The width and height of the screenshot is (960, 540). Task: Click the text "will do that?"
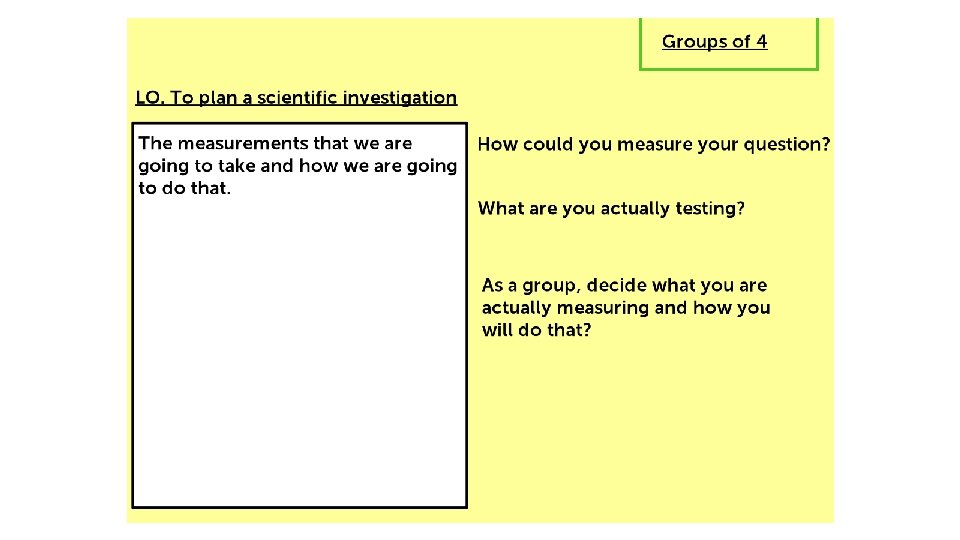[x=536, y=330]
